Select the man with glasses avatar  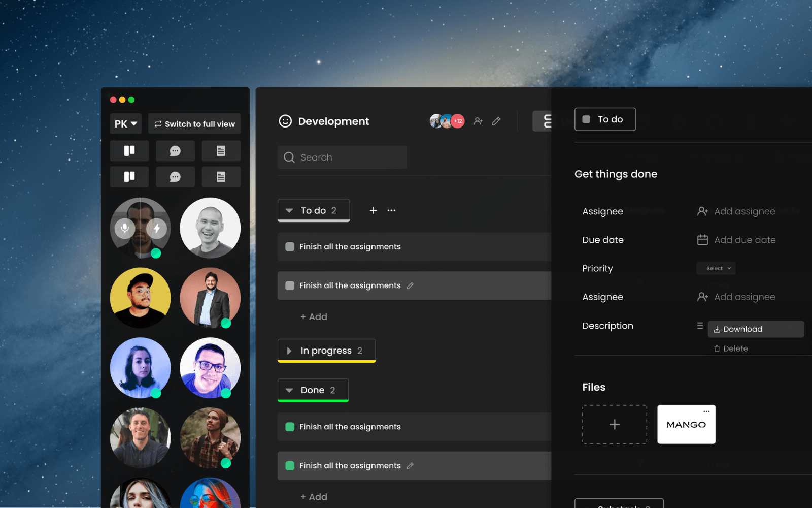[x=210, y=368]
